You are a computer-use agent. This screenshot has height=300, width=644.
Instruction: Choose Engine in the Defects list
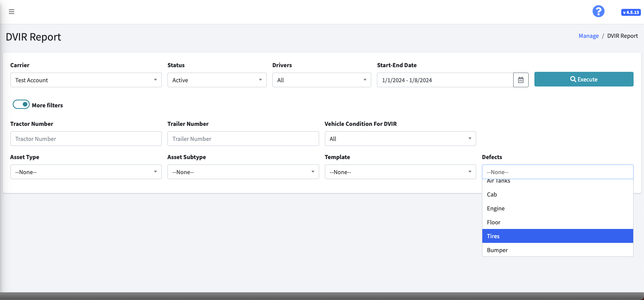558,208
